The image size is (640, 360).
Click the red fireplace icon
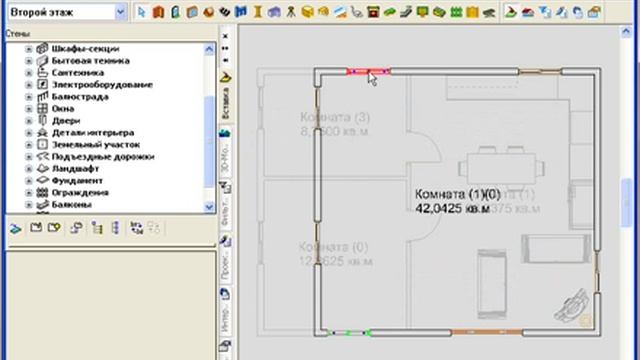pyautogui.click(x=373, y=12)
